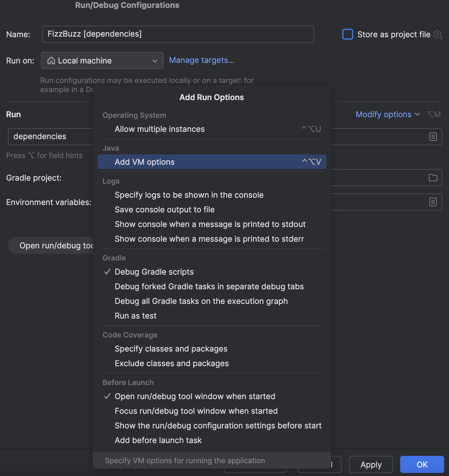Open the Manage targets link
This screenshot has width=449, height=476.
[x=202, y=60]
